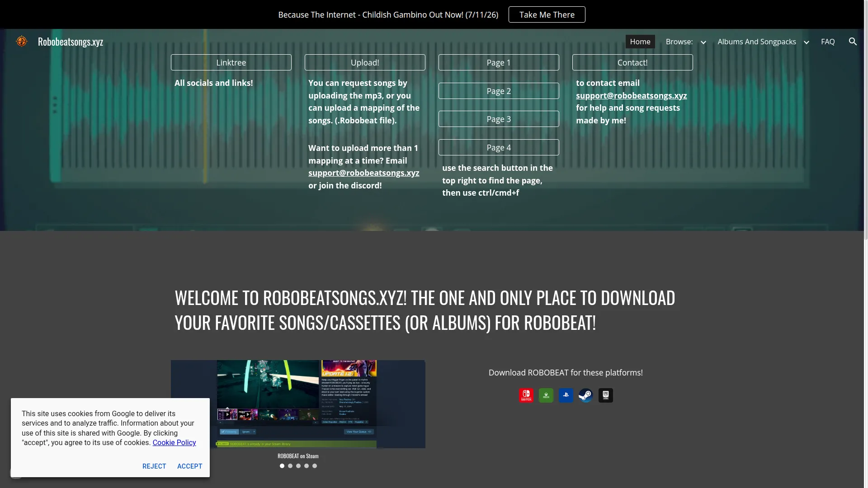Click the ROBOBEAT on Steam carousel image

pos(298,404)
